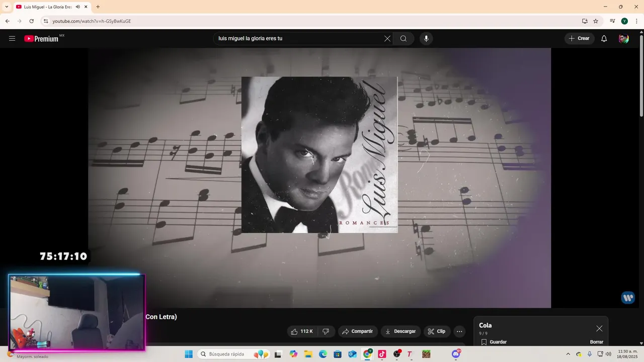
Task: Switch to Chrome taskbar icon
Action: [368, 354]
